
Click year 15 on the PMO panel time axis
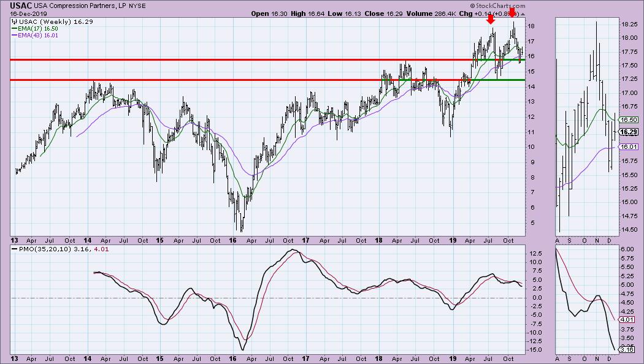click(159, 358)
